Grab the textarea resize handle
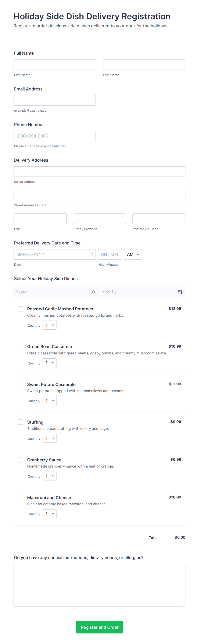The width and height of the screenshot is (197, 644). (183, 604)
